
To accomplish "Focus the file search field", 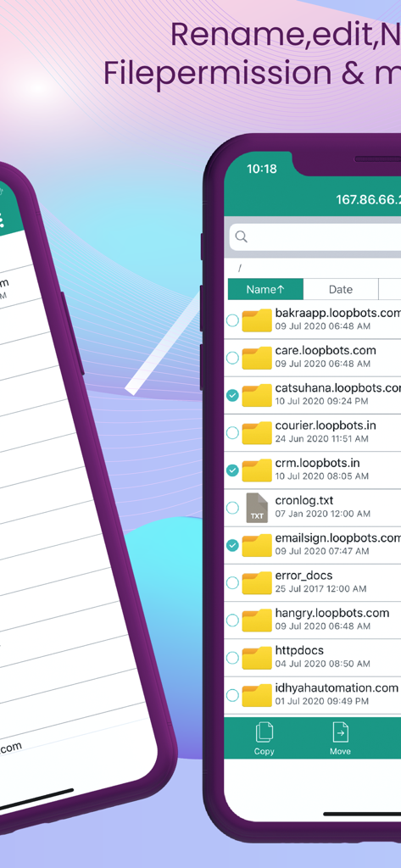I will pyautogui.click(x=315, y=237).
